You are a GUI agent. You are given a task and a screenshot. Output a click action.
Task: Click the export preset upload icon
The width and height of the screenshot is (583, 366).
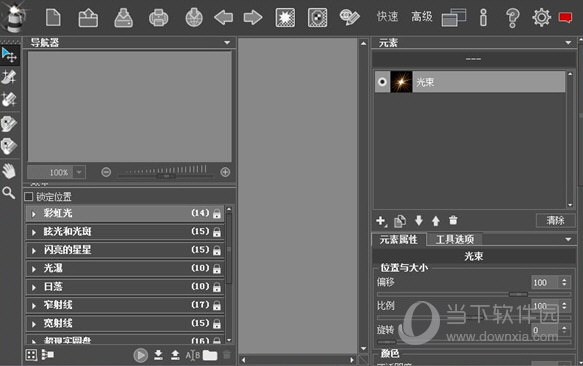tap(175, 355)
